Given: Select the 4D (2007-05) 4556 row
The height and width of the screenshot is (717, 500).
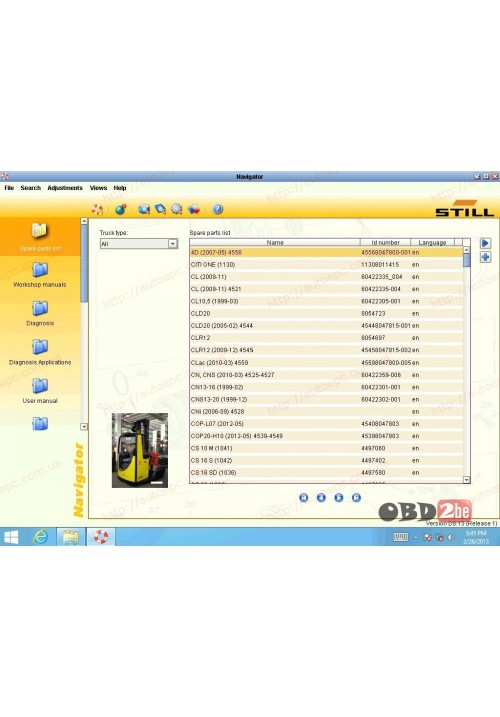Looking at the screenshot, I should click(326, 252).
